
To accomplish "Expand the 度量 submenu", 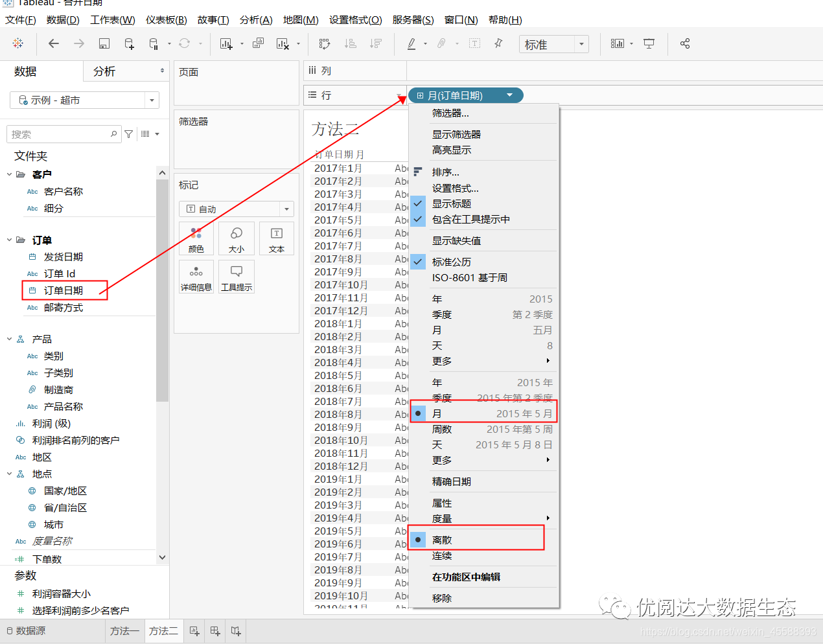I will coord(483,518).
